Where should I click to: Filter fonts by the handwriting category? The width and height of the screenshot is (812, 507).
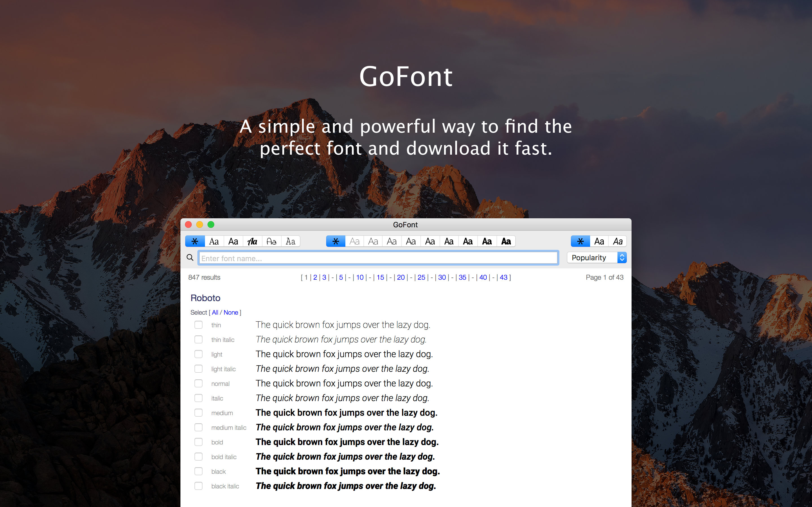272,241
